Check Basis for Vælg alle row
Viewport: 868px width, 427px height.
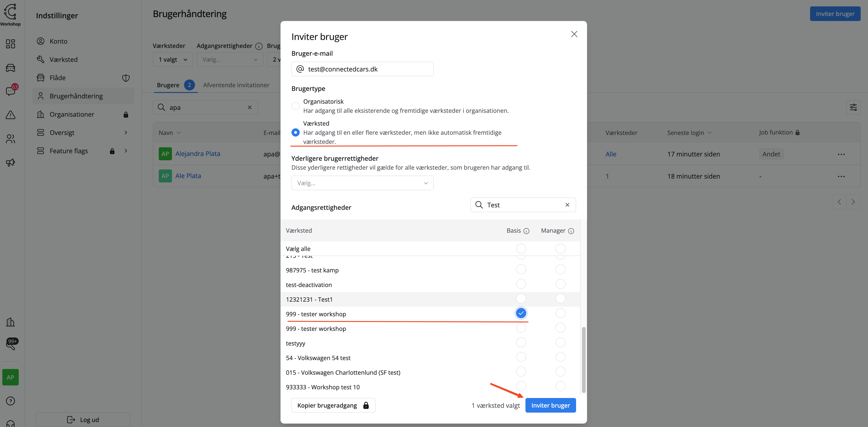[x=521, y=249]
